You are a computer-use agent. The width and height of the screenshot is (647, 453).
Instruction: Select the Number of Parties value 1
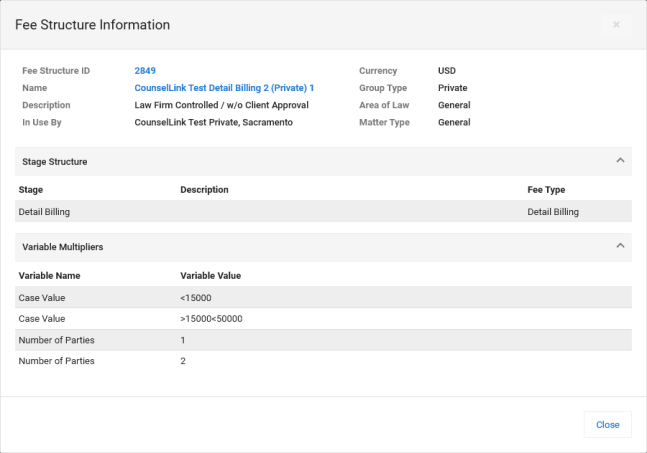click(x=183, y=340)
